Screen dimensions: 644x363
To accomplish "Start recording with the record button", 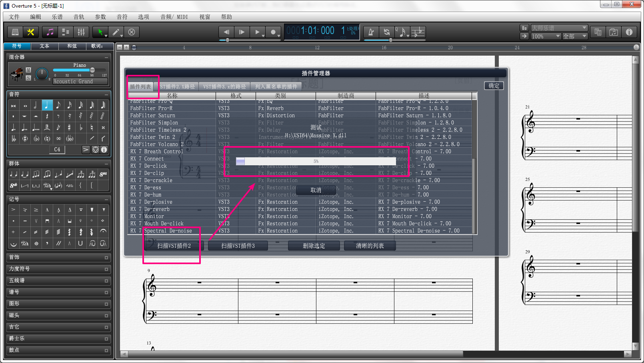I will coord(273,32).
